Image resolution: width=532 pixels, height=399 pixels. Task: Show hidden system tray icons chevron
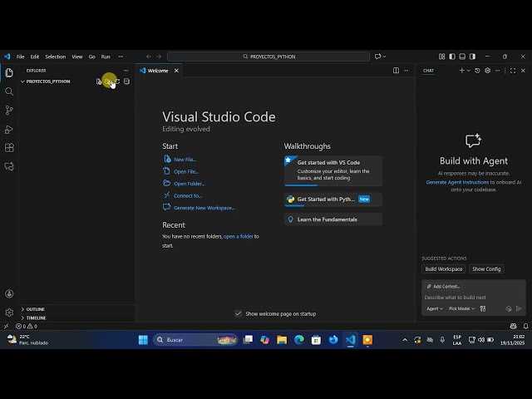click(x=405, y=340)
